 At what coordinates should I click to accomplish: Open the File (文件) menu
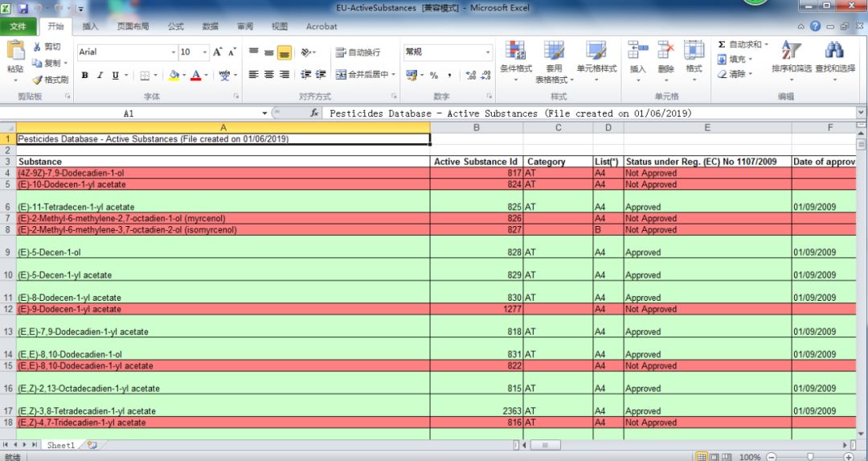18,27
